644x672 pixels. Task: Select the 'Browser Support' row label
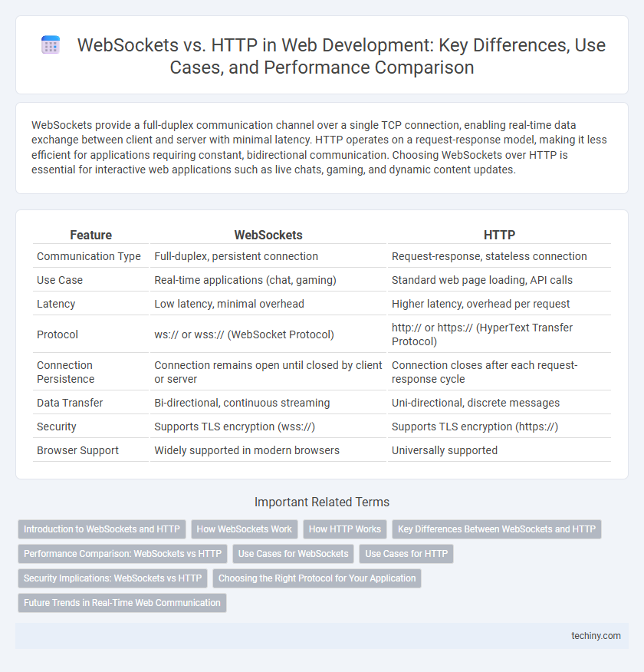(77, 450)
